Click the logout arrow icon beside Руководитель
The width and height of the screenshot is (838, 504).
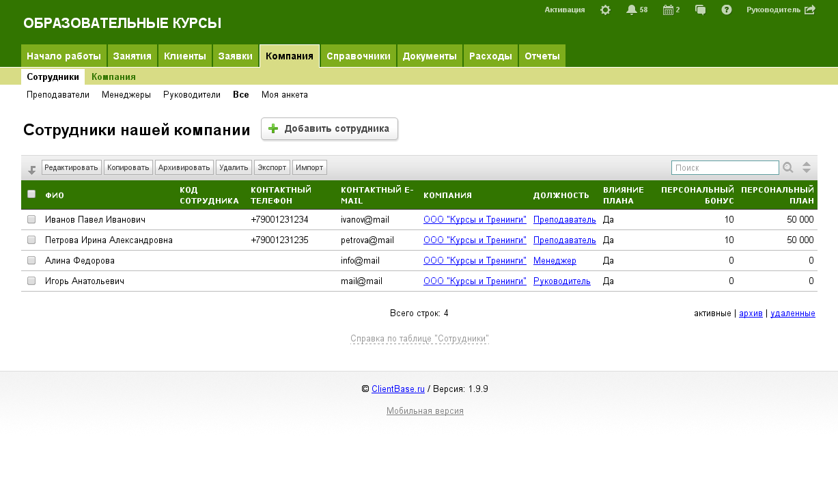[810, 10]
